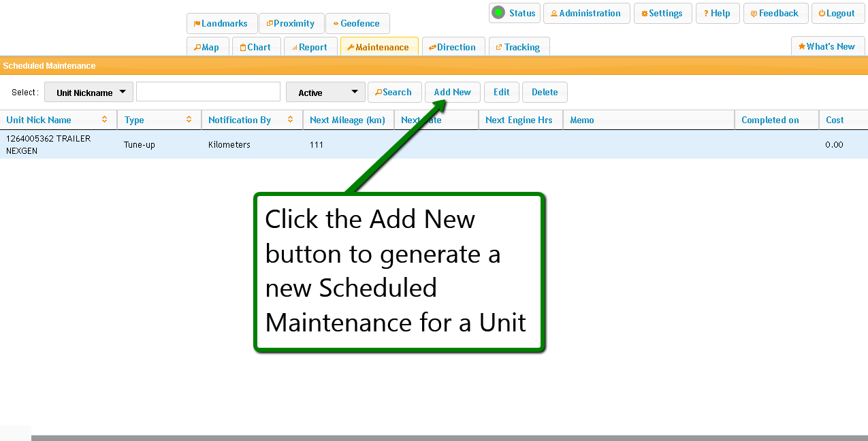Expand the Unit Nickname dropdown

[89, 93]
